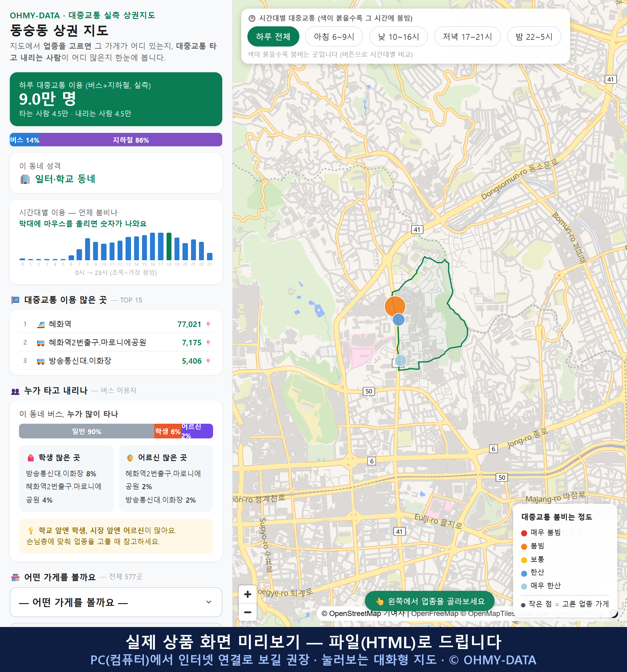Viewport: 627px width, 672px height.
Task: Click the people icon beside 누가 타고 내리나
Action: pos(15,391)
